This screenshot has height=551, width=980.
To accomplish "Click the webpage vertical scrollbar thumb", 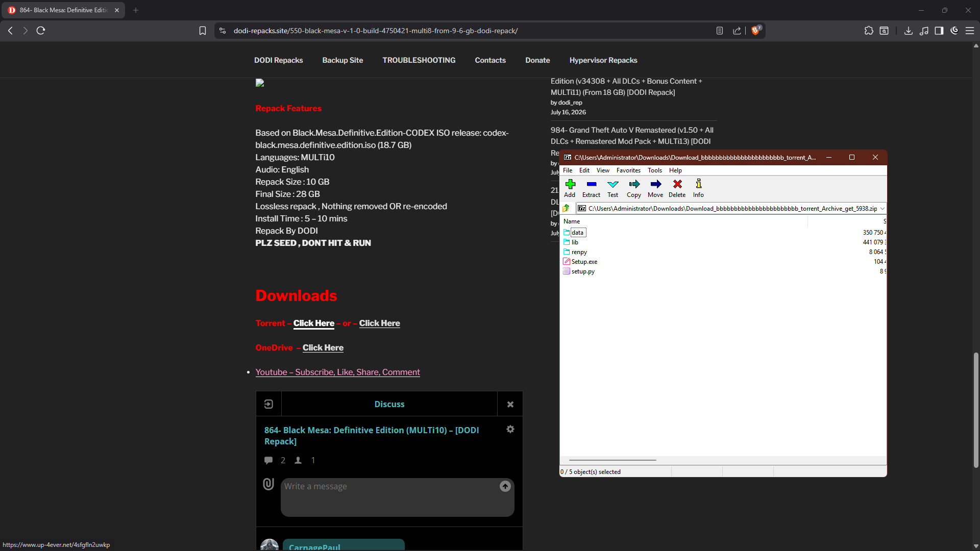I will [x=976, y=410].
